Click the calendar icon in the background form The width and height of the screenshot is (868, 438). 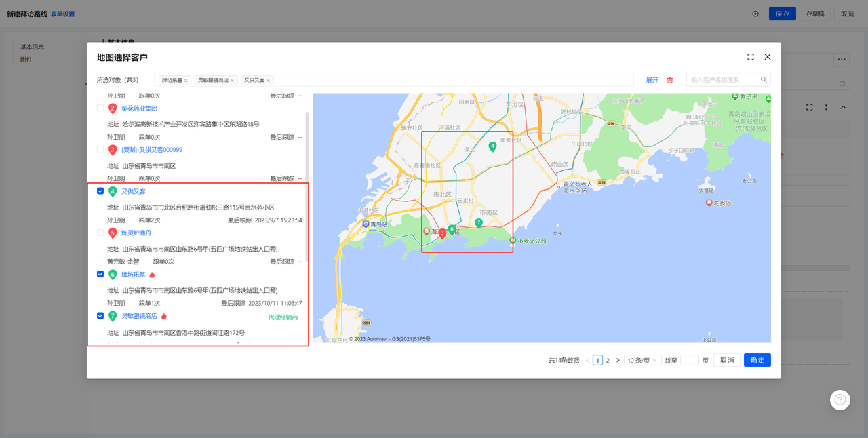(842, 83)
